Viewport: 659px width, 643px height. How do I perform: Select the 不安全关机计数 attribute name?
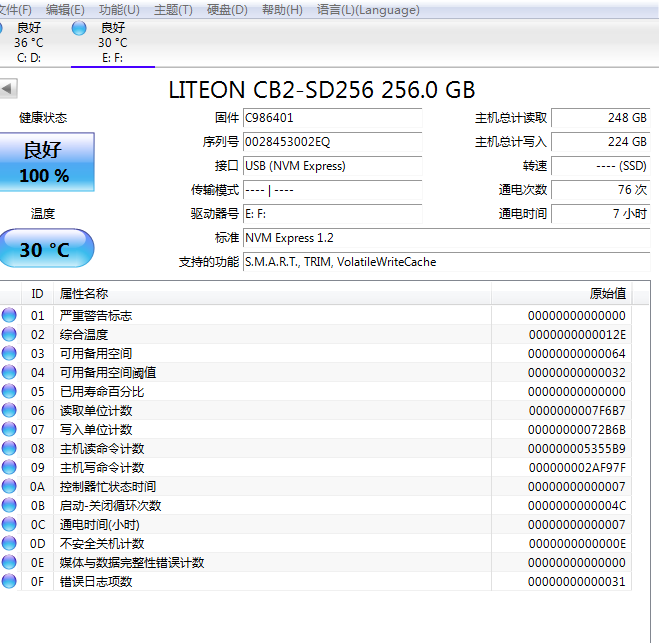tap(102, 543)
